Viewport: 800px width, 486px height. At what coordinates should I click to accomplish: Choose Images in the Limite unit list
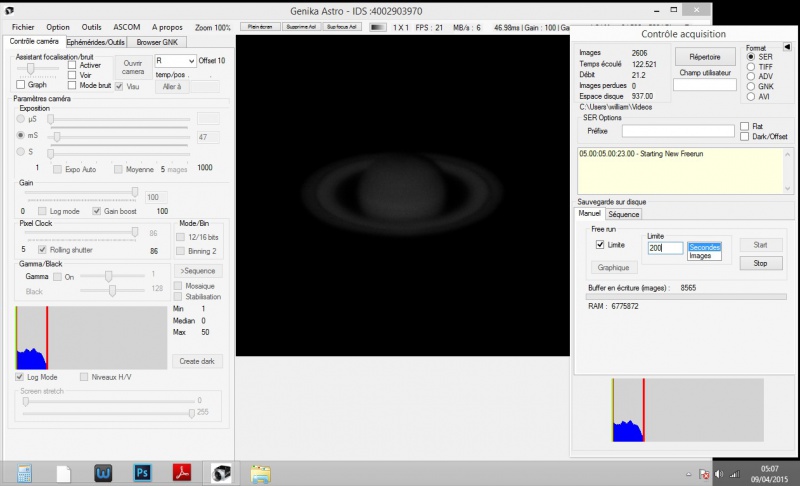(700, 256)
